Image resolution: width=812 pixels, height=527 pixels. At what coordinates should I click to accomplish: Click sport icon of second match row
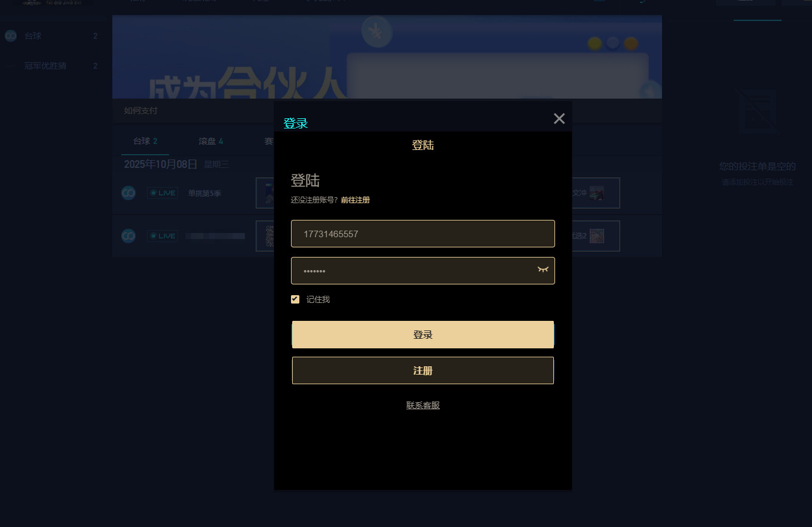[128, 236]
